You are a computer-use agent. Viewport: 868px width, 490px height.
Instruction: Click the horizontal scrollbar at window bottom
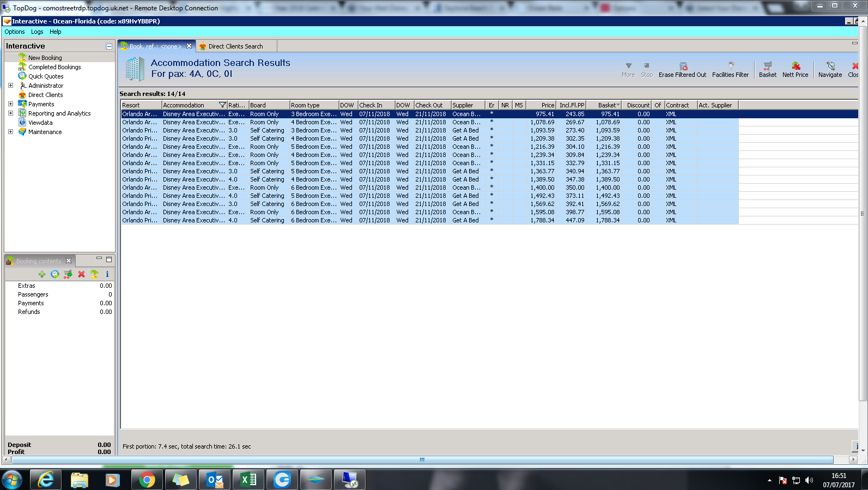(422, 460)
